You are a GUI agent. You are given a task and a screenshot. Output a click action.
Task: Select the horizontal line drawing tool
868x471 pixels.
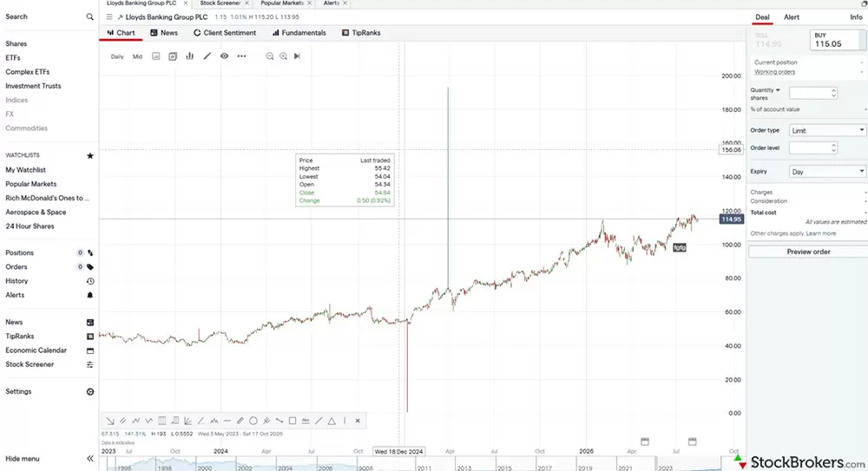(x=227, y=421)
